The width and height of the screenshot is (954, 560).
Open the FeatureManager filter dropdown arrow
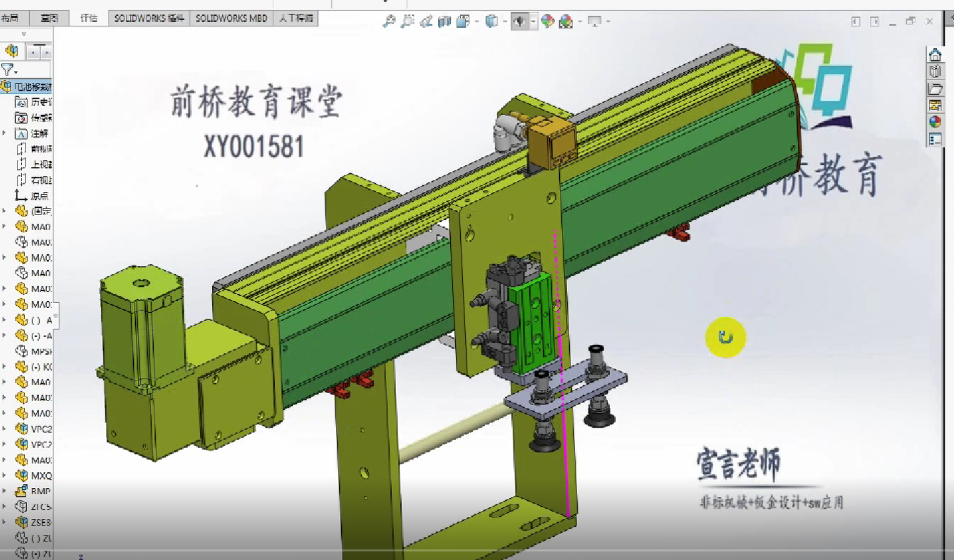[17, 70]
